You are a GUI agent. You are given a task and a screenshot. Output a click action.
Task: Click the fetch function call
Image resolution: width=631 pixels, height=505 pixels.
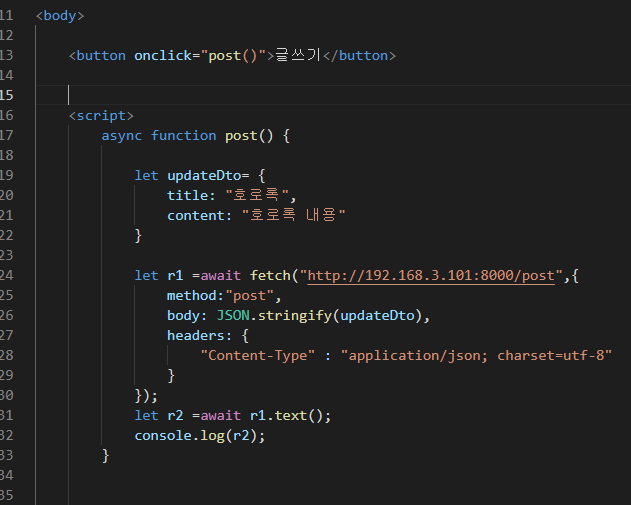pyautogui.click(x=270, y=276)
